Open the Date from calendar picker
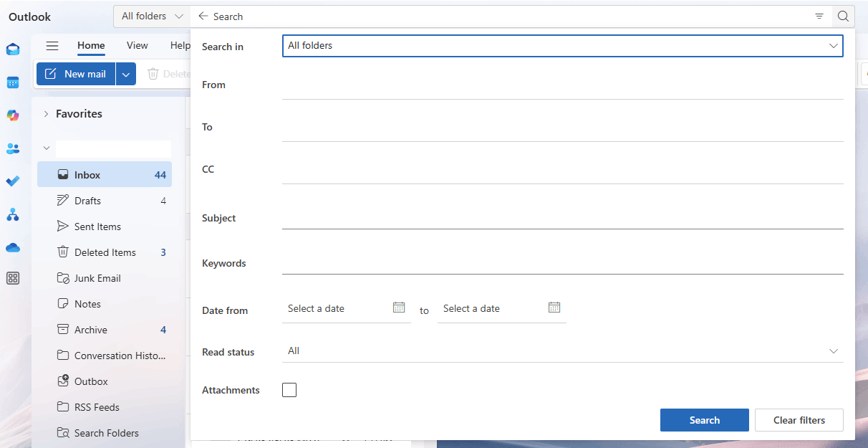The width and height of the screenshot is (868, 448). [x=399, y=307]
